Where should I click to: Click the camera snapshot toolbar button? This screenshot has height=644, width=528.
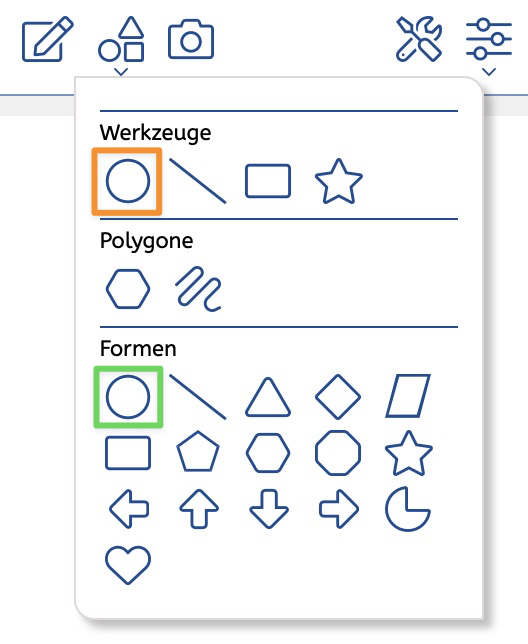tap(191, 39)
